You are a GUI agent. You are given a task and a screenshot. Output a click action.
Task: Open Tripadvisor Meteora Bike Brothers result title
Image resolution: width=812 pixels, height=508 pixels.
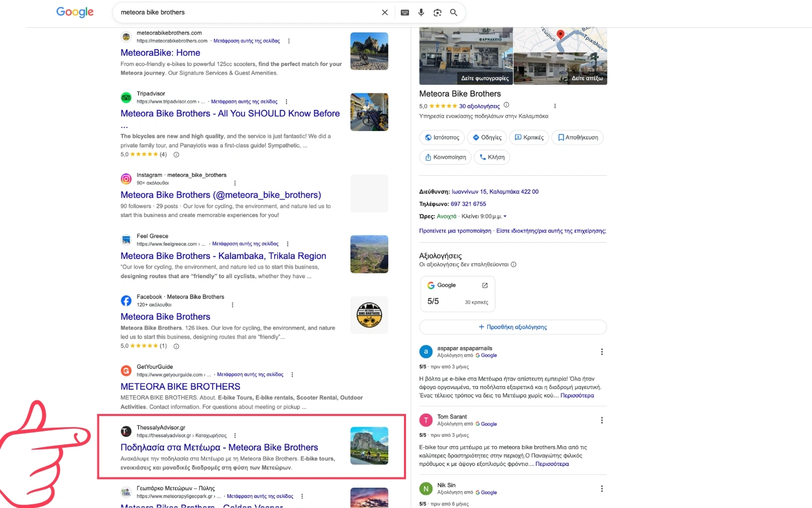pyautogui.click(x=230, y=114)
